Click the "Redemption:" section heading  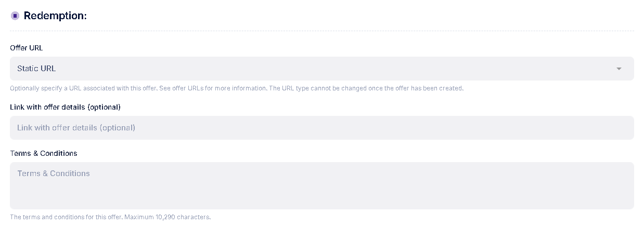(55, 16)
